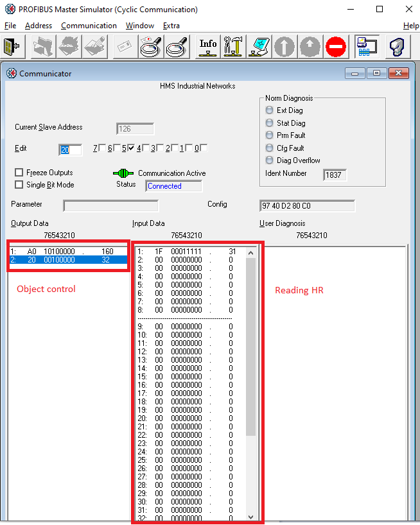This screenshot has width=420, height=525.
Task: Click the Communicator window title icon
Action: coord(12,73)
